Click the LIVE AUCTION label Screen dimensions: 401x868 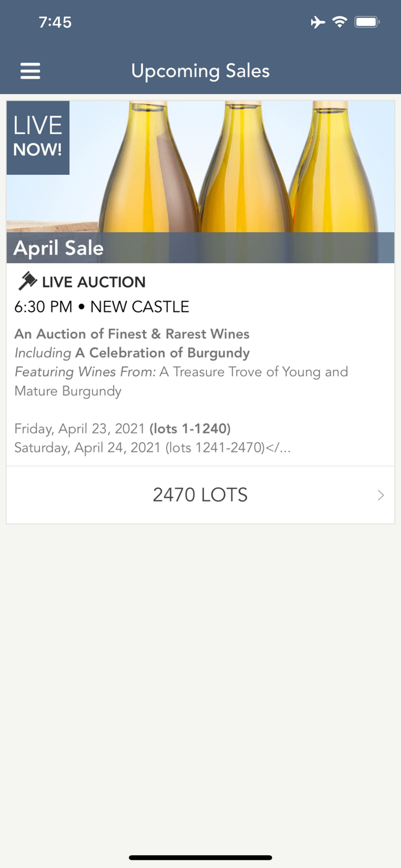click(93, 282)
